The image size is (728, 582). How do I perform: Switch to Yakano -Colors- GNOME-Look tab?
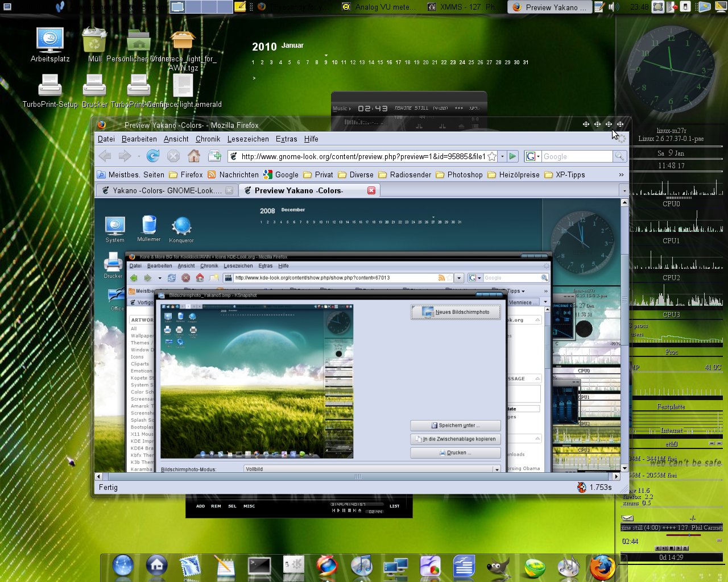point(167,190)
